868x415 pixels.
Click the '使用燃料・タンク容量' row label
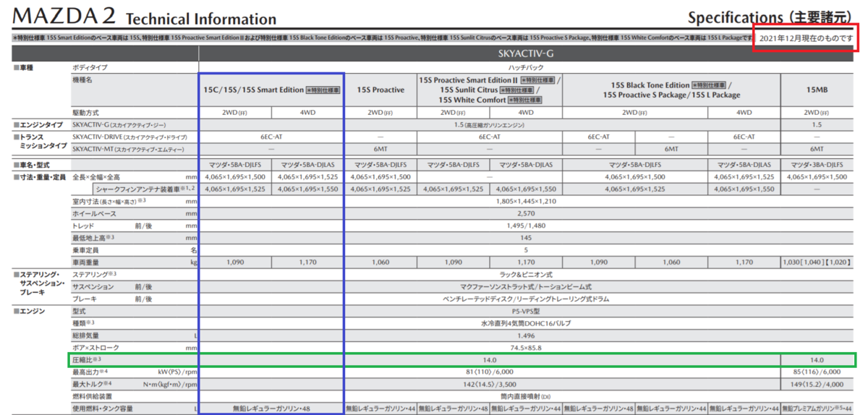[102, 408]
